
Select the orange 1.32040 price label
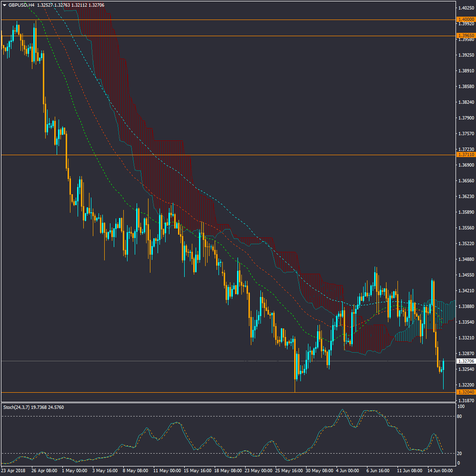coord(465,392)
